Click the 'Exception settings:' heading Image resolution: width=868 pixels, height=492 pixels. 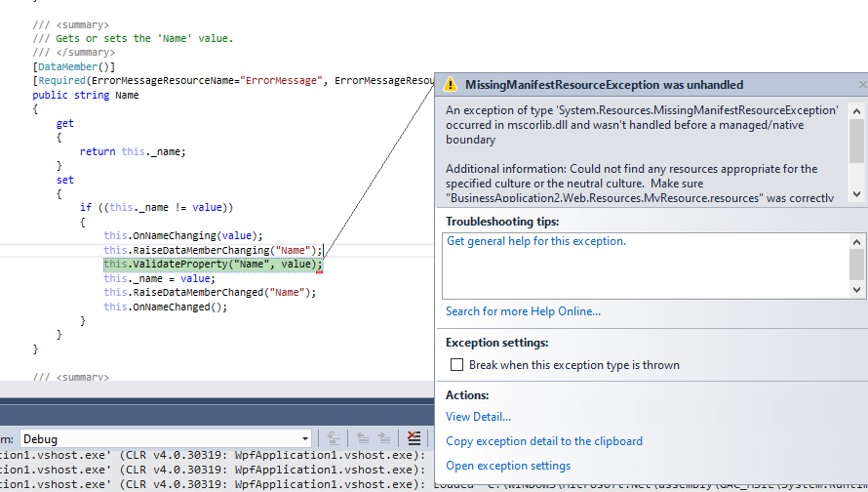(x=496, y=343)
